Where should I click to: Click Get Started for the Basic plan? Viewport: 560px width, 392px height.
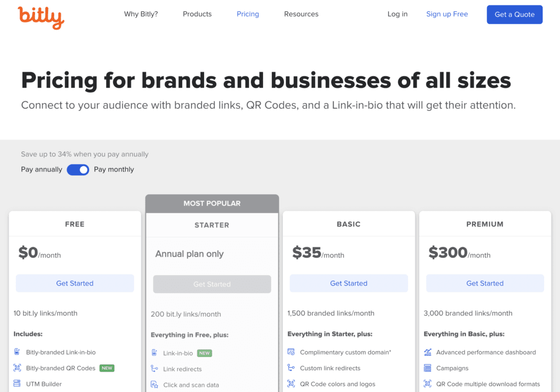348,283
